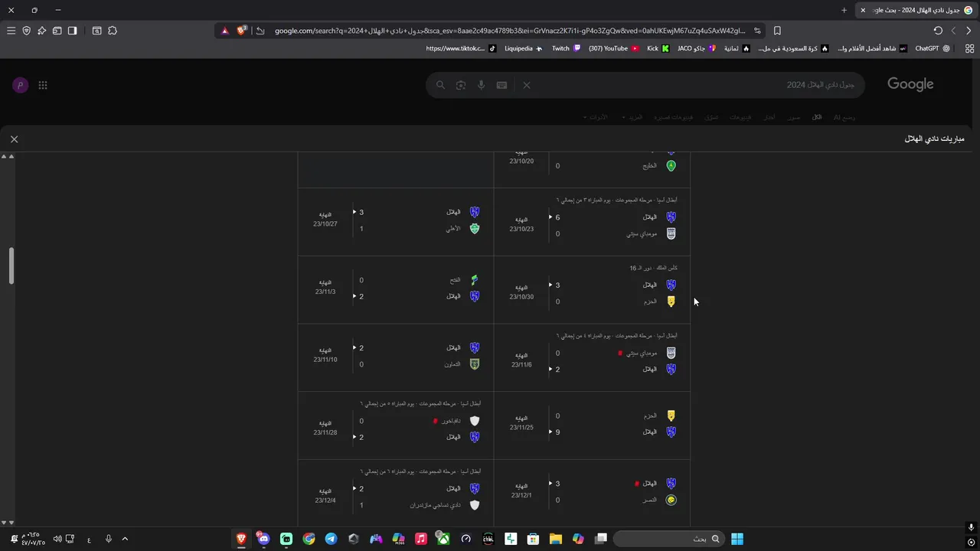Click the magnifier search icon
980x551 pixels.
pyautogui.click(x=440, y=85)
